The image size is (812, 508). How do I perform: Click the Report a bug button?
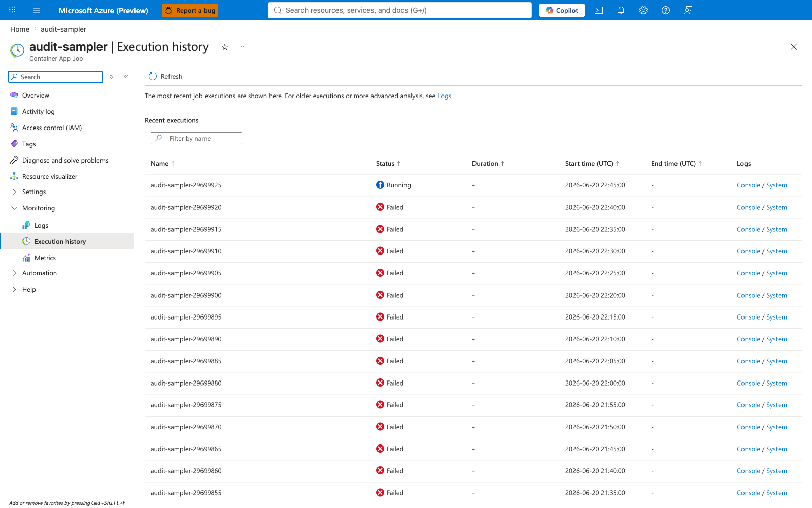190,10
